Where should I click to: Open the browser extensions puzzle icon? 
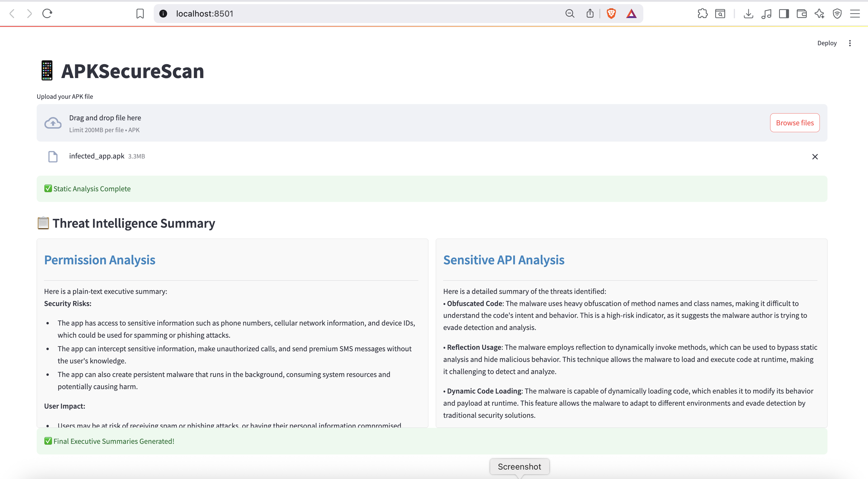pos(702,14)
